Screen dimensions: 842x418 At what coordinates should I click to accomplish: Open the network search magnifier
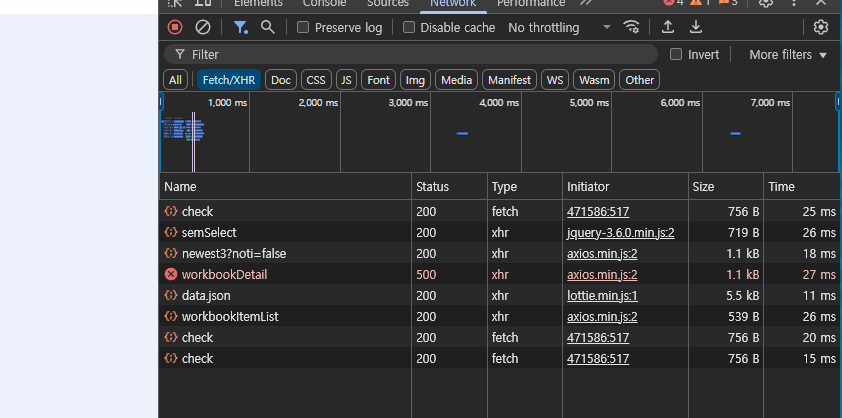click(268, 27)
